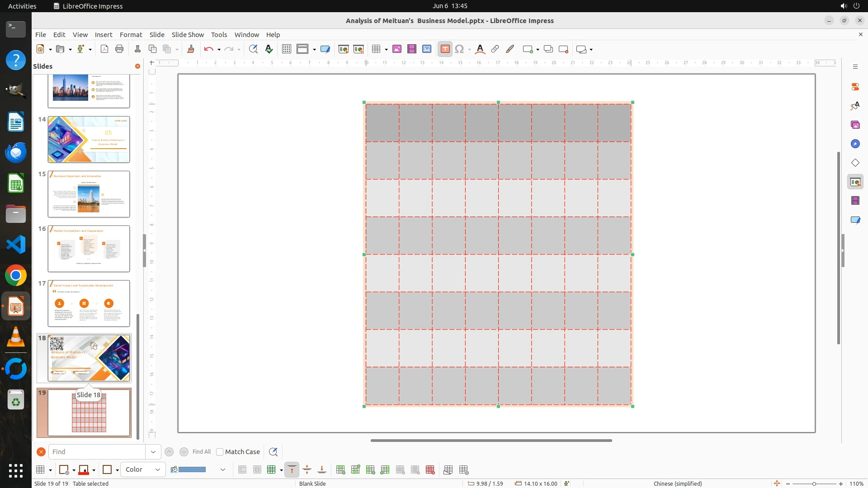Viewport: 868px width, 488px height.
Task: Toggle the Match Case checkbox
Action: [220, 452]
